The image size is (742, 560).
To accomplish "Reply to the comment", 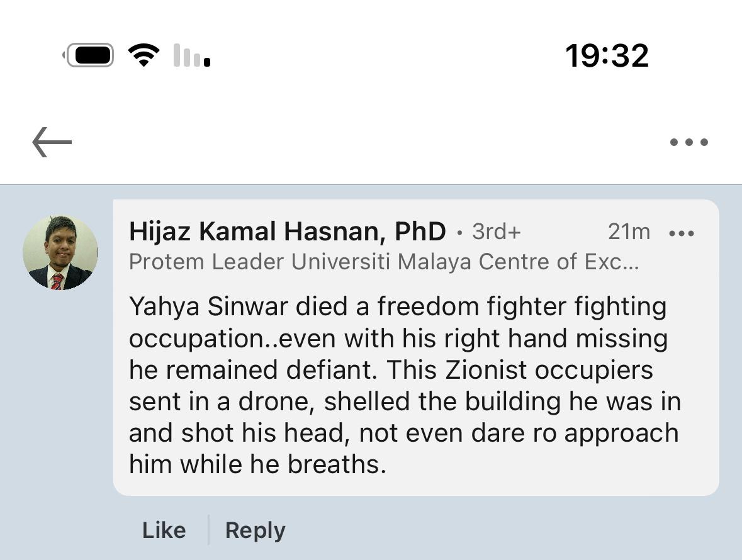I will tap(255, 530).
